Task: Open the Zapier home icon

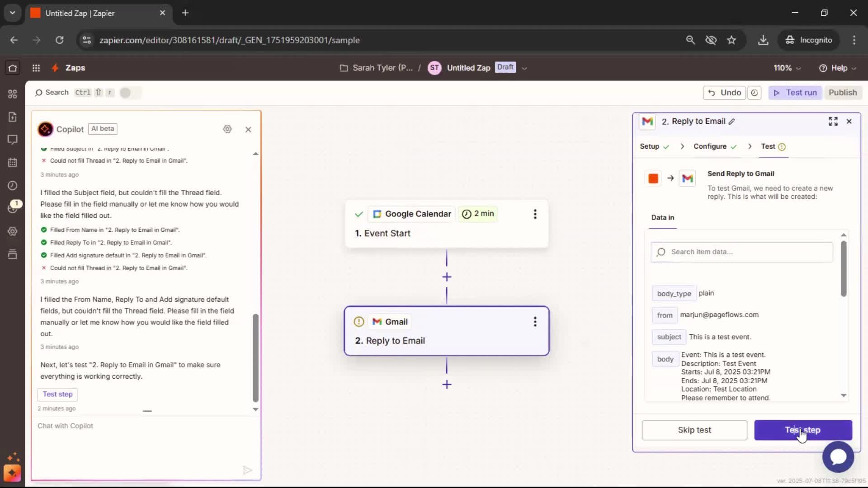Action: coord(12,68)
